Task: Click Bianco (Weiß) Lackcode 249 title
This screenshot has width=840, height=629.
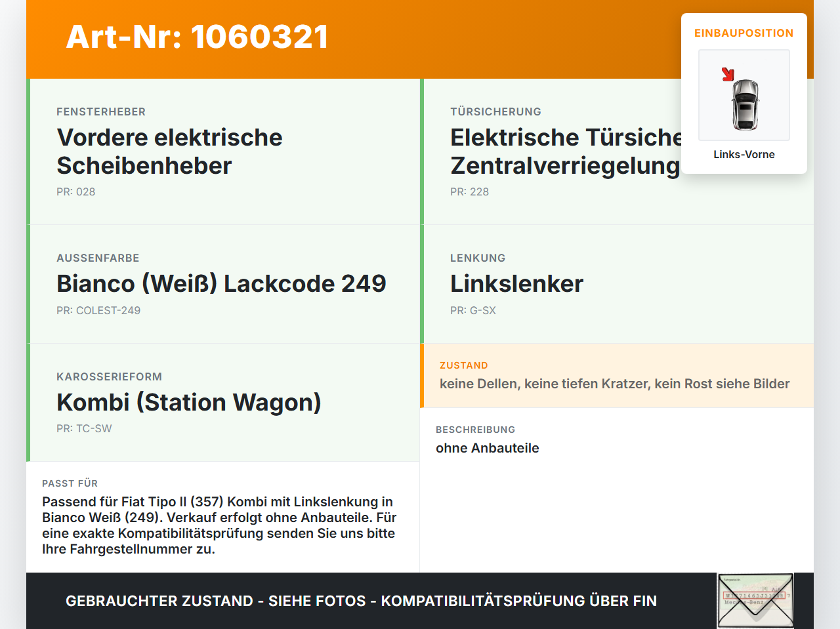Action: point(221,283)
